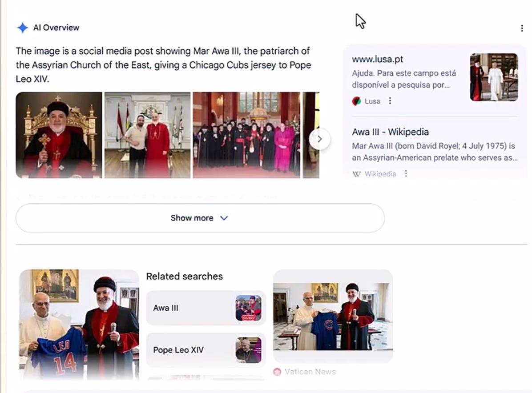Click the Wikipedia W favicon
The width and height of the screenshot is (532, 393).
point(356,174)
